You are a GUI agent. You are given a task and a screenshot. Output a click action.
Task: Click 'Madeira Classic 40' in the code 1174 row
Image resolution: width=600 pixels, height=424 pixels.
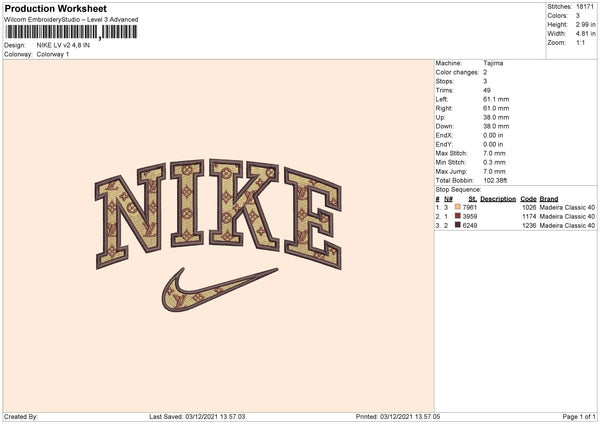567,217
